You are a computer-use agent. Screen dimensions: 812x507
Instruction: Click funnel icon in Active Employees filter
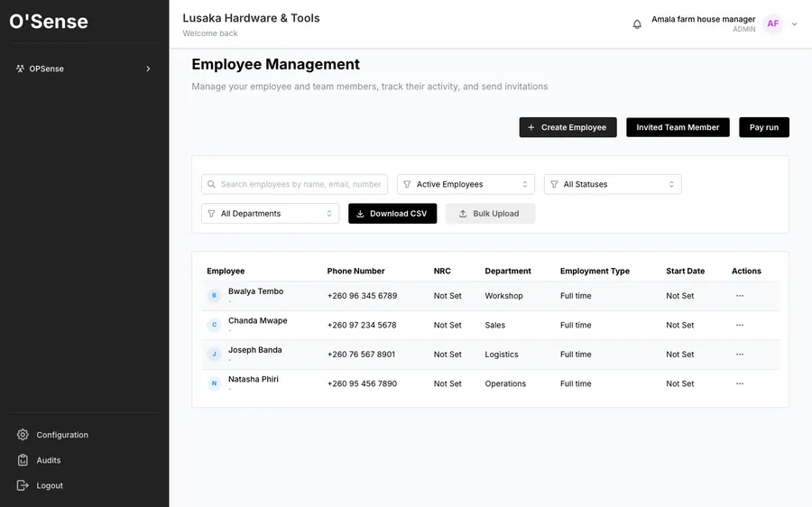point(407,184)
